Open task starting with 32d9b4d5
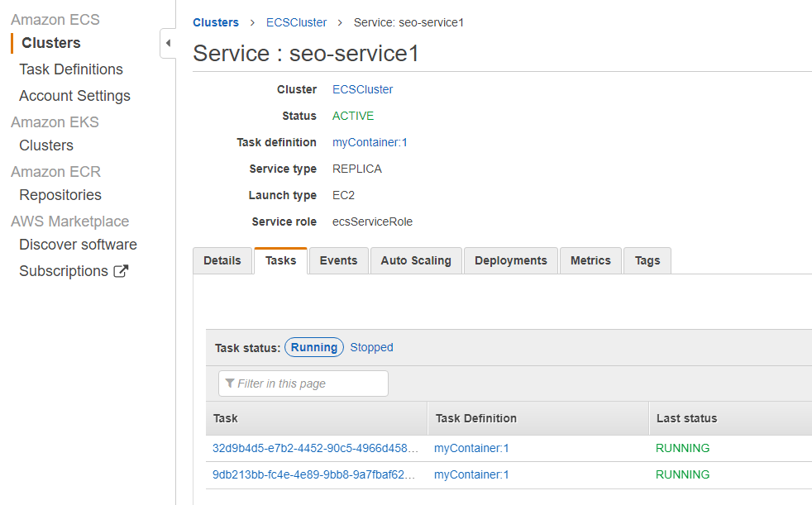 coord(315,449)
